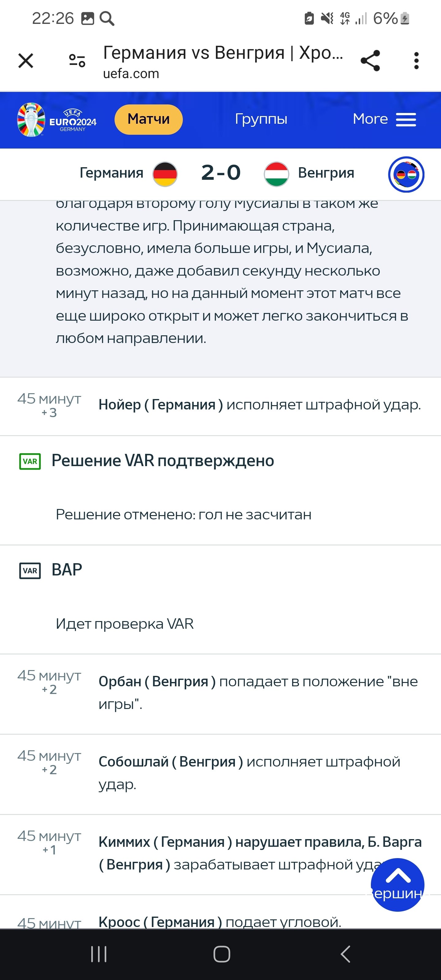441x980 pixels.
Task: Tap the uefa.com address bar title
Action: pos(223,61)
